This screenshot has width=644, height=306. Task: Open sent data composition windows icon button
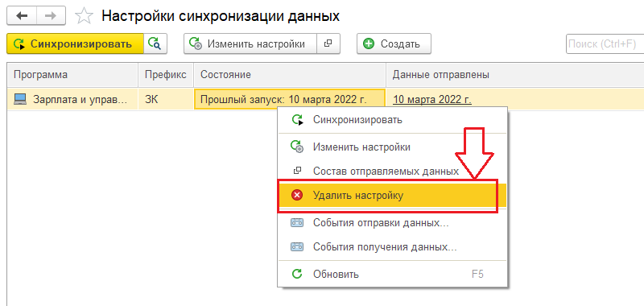click(328, 44)
